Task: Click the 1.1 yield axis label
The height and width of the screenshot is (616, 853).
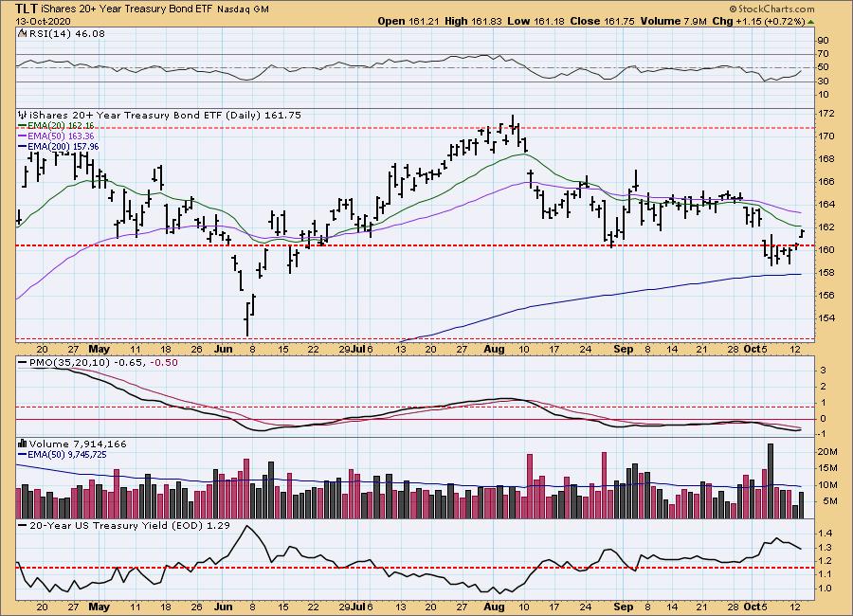Action: click(826, 574)
